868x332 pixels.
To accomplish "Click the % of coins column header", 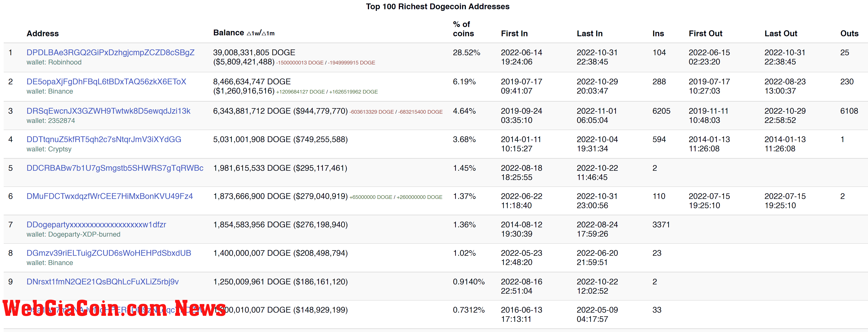I will [463, 29].
